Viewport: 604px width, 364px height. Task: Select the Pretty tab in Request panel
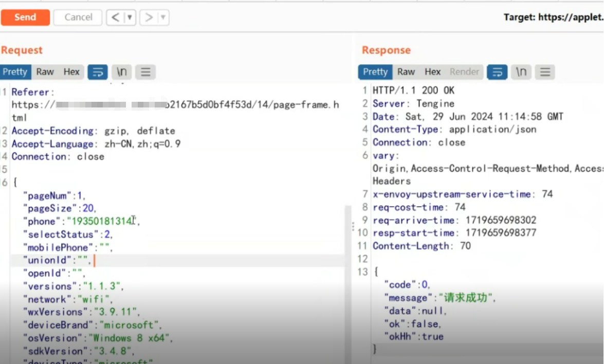(x=15, y=72)
